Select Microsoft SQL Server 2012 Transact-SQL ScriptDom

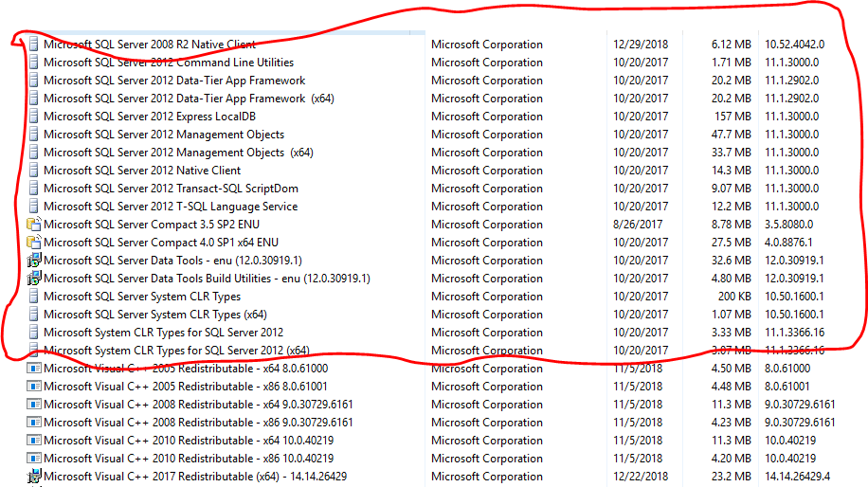172,189
